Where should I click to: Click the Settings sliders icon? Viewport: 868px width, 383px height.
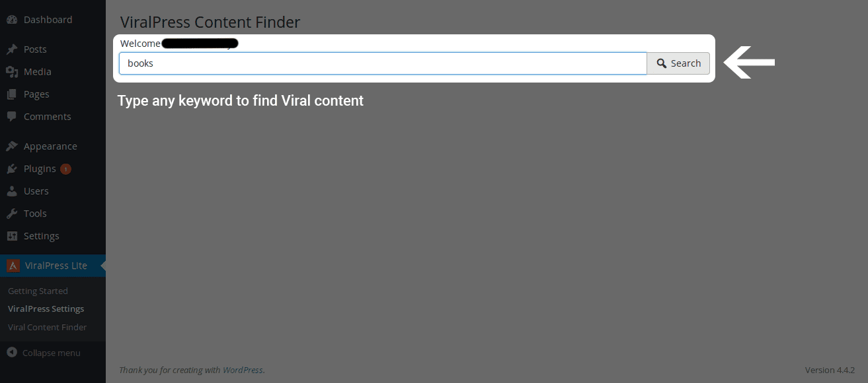click(x=12, y=236)
